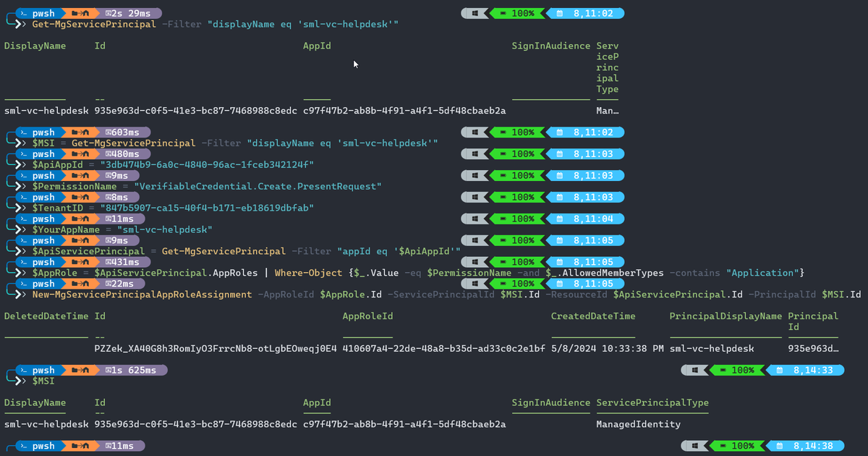Screen dimensions: 868x456
Task: Click the New-MgServicePrincipalAppRoleAssignment cmdlet name
Action: tap(142, 295)
